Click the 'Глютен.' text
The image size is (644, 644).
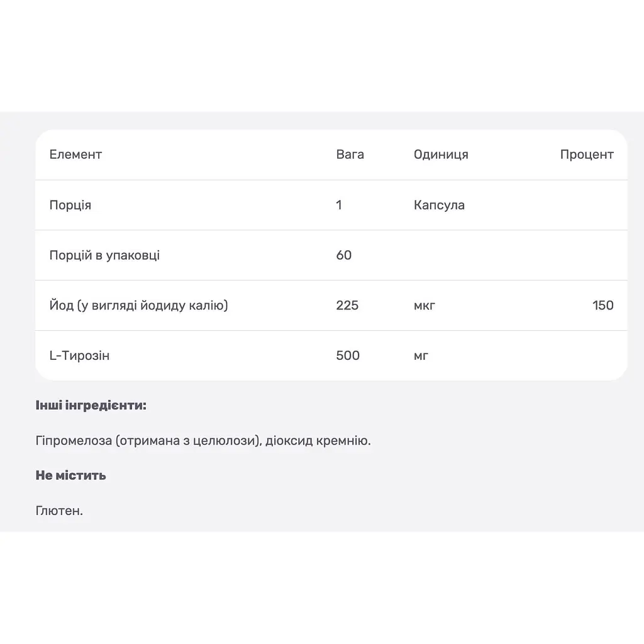coord(59,511)
